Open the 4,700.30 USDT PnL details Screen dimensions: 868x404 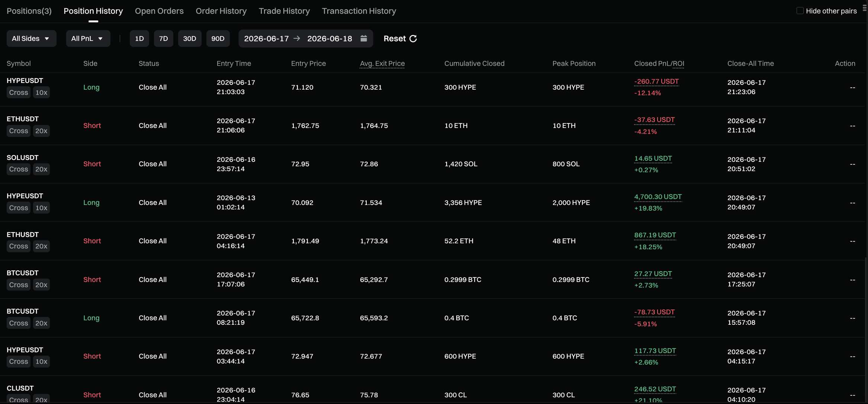pos(658,197)
